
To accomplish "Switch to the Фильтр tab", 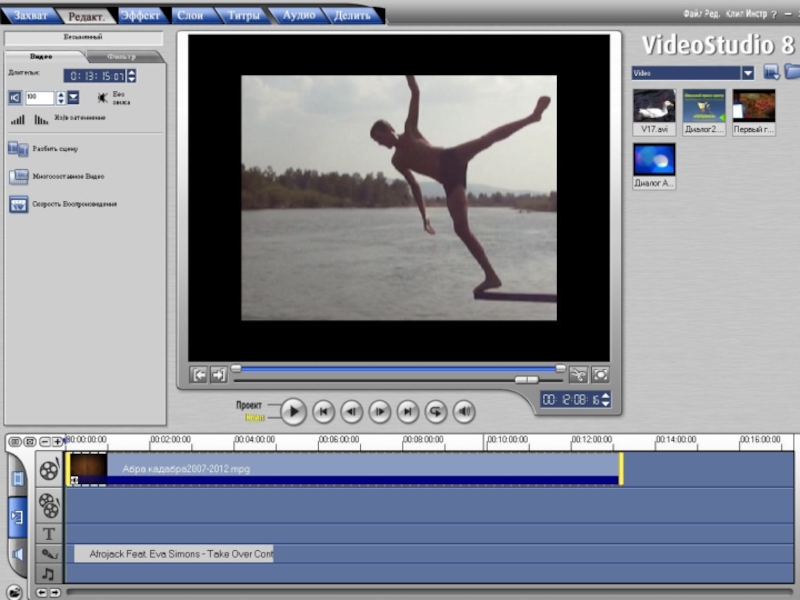I will tap(122, 57).
